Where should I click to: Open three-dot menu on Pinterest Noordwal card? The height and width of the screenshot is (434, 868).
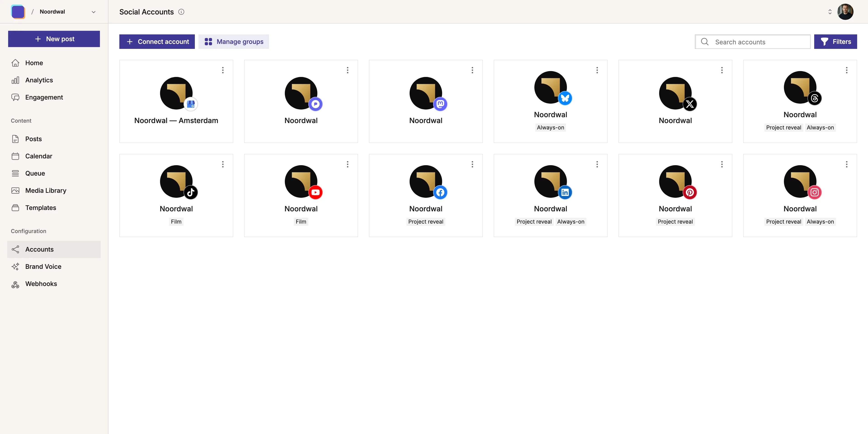coord(722,164)
